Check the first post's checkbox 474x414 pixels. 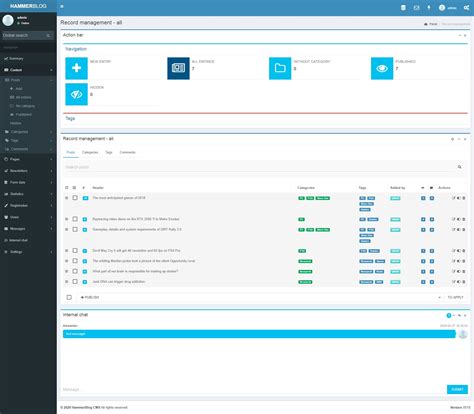pyautogui.click(x=75, y=198)
